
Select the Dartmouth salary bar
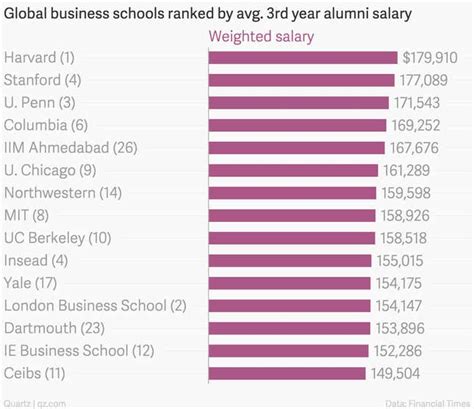pyautogui.click(x=289, y=328)
